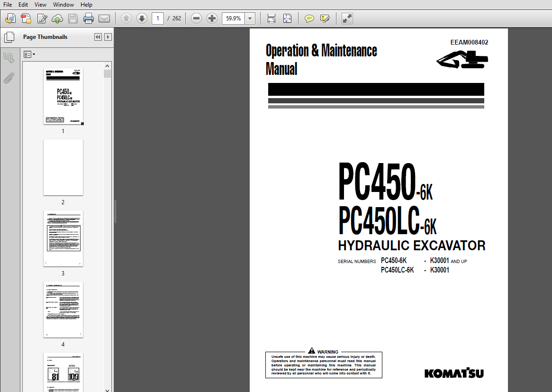Open the View menu
Viewport: 552px width, 392px height.
pyautogui.click(x=40, y=5)
